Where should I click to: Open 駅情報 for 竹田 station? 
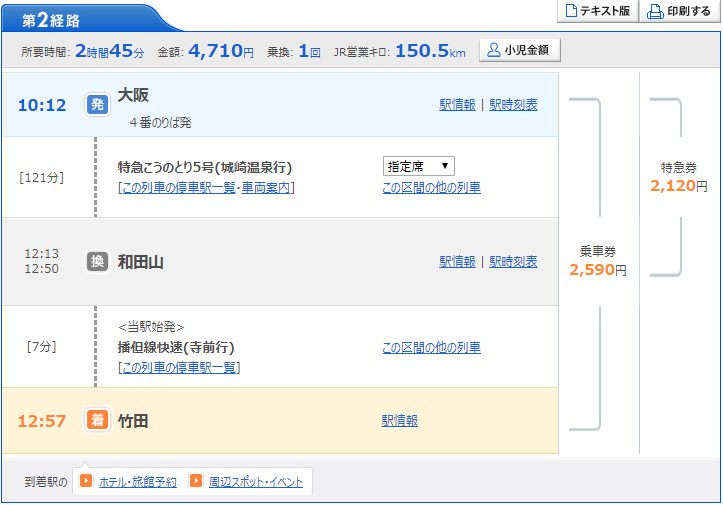pyautogui.click(x=399, y=421)
